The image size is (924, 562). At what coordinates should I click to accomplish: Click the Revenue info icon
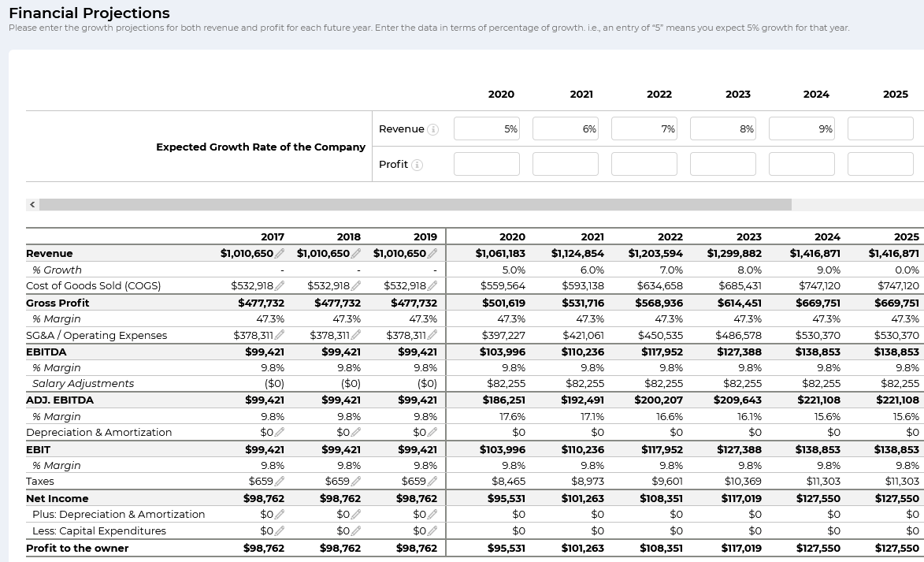click(432, 129)
